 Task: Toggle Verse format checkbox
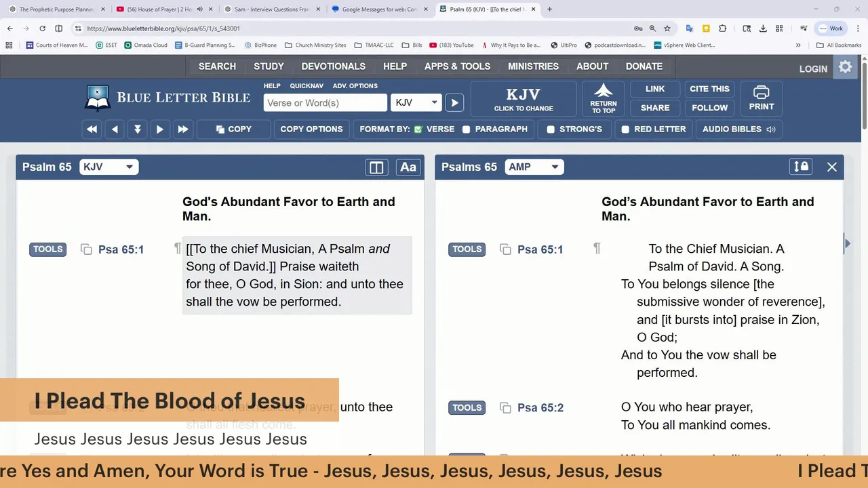coord(418,129)
